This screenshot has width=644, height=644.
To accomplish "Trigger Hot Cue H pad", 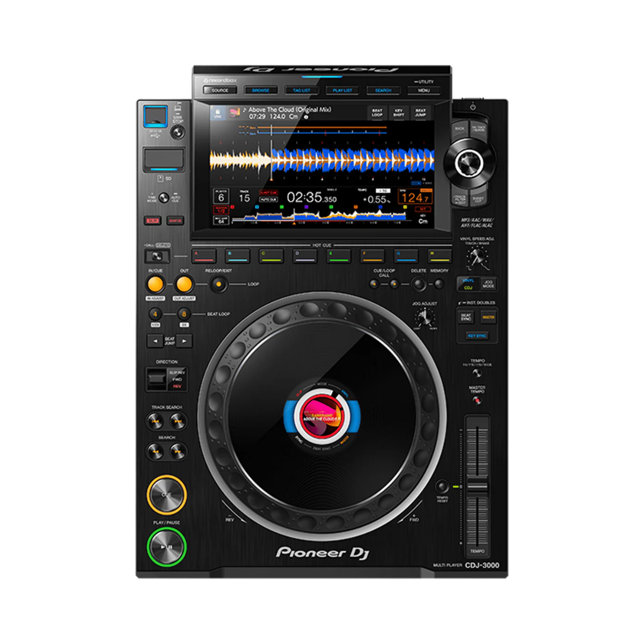I will point(440,255).
